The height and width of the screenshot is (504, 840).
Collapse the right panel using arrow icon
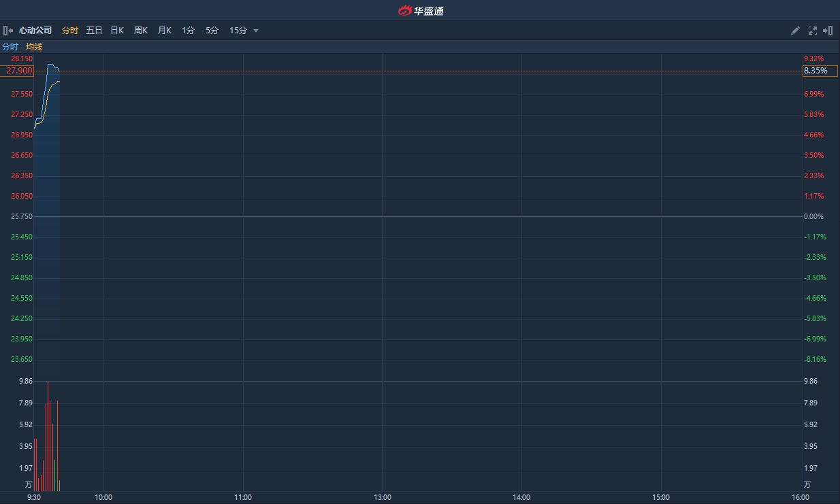tap(828, 31)
